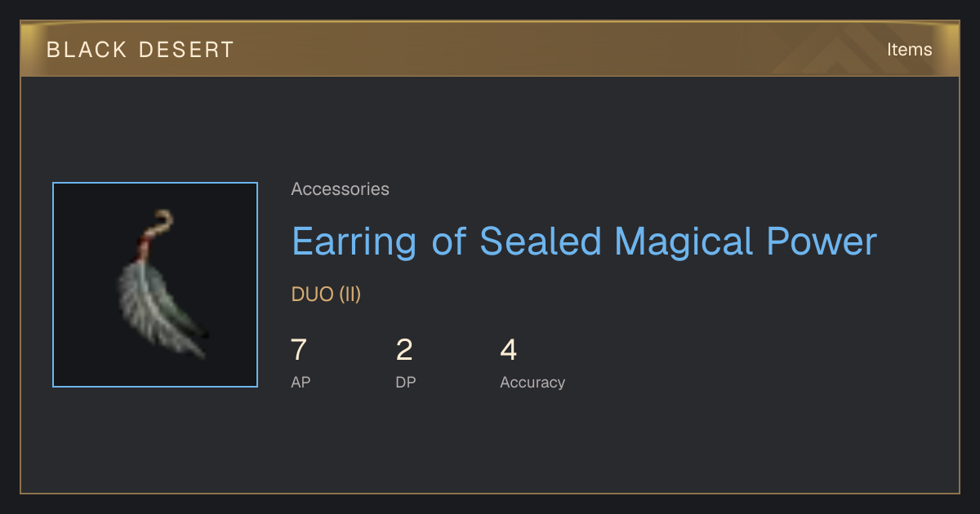The image size is (980, 514).
Task: Click the DP stat label
Action: click(406, 382)
